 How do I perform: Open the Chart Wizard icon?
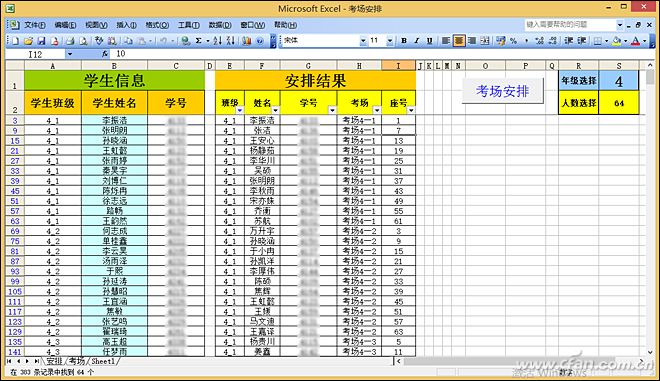(x=246, y=41)
